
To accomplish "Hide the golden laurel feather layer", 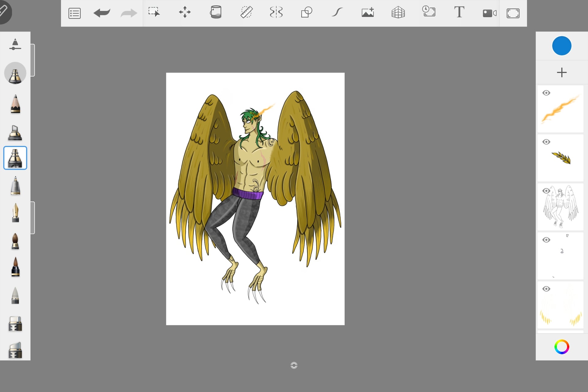I will 546,142.
